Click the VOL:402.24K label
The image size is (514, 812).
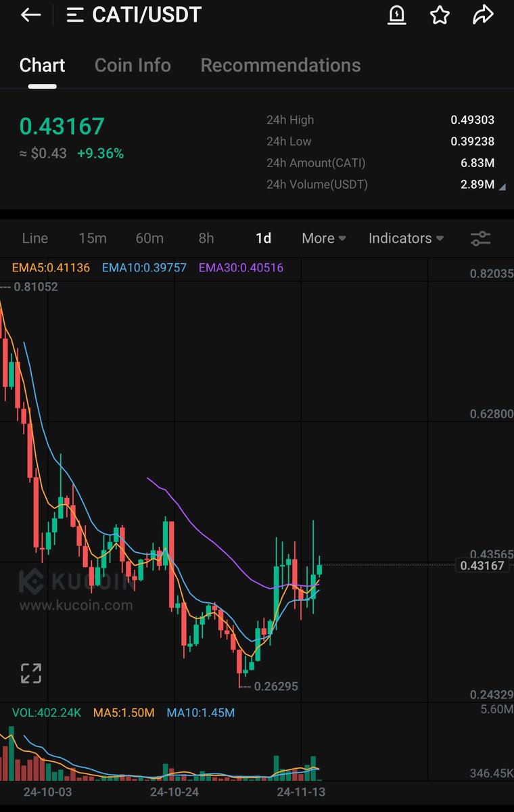tap(47, 713)
